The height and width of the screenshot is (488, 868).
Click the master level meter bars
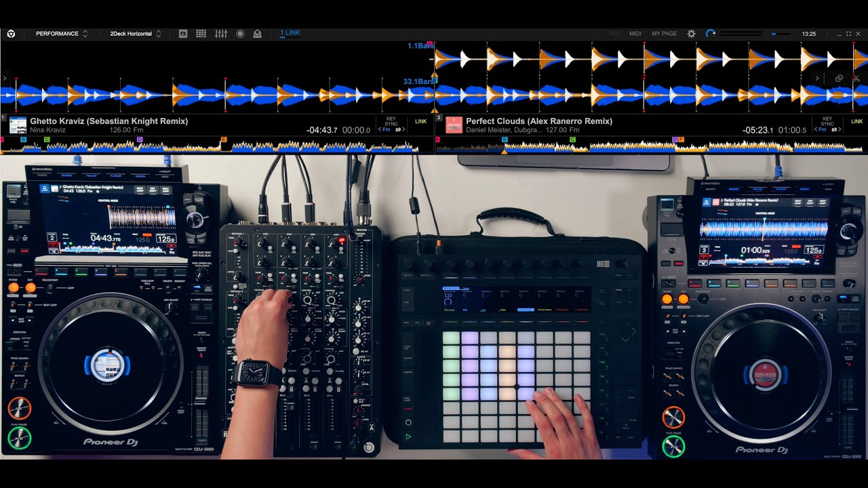[x=741, y=33]
